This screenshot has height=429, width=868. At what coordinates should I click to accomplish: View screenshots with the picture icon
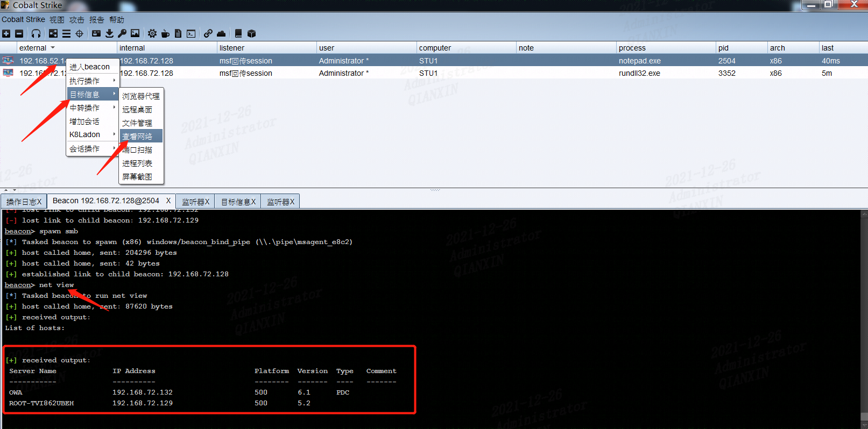coord(135,33)
